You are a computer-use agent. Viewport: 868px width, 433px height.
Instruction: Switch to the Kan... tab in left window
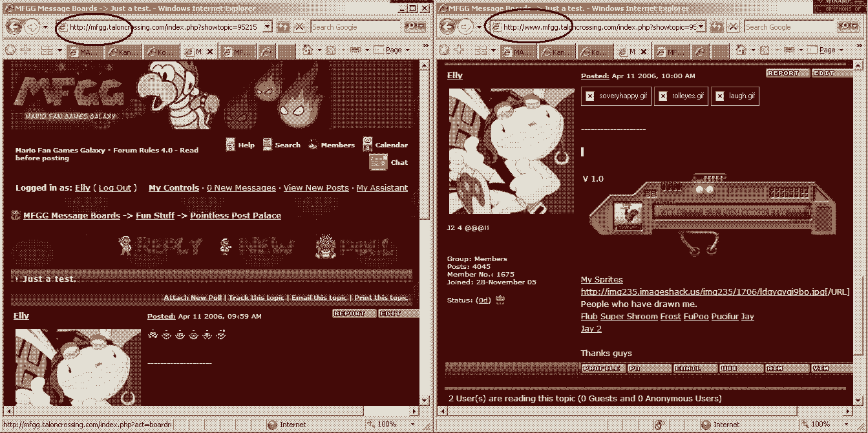click(125, 51)
